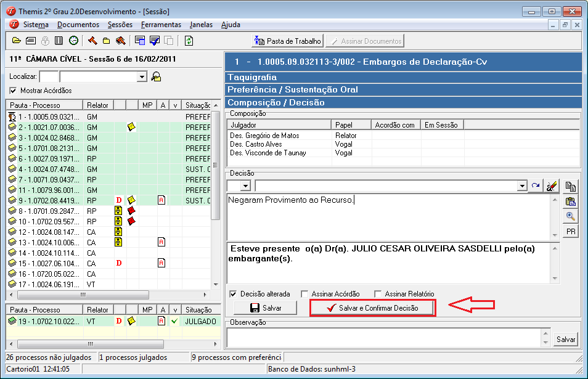This screenshot has width=588, height=379.
Task: Click the single gavel toolbar icon
Action: (x=92, y=41)
